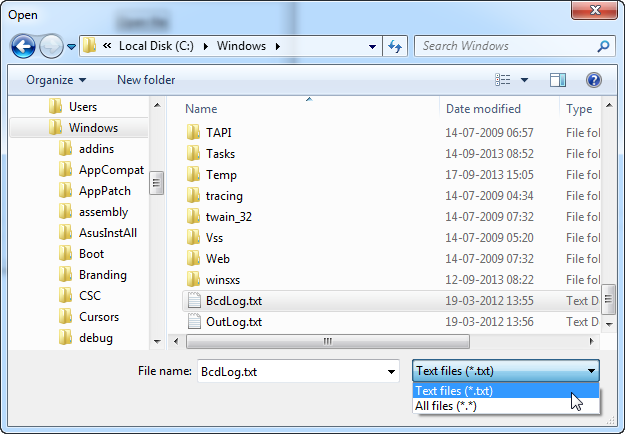Image resolution: width=625 pixels, height=434 pixels.
Task: Click the search magnifier icon
Action: coord(603,46)
